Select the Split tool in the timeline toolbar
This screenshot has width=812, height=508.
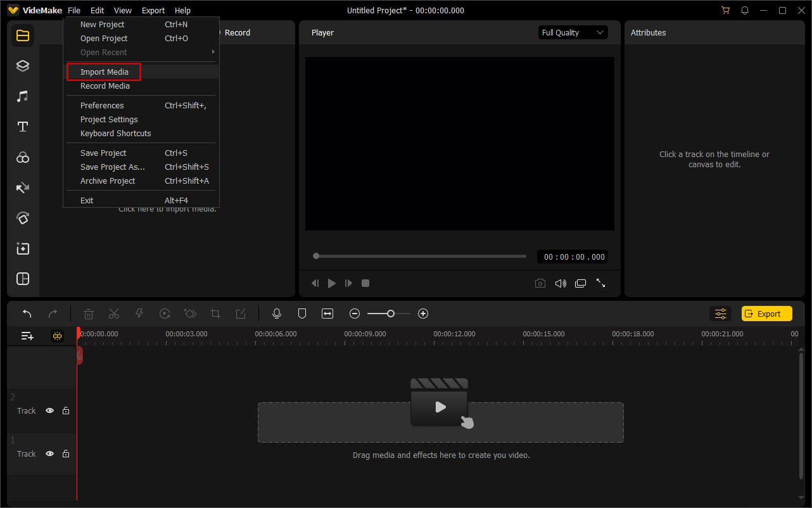click(114, 313)
